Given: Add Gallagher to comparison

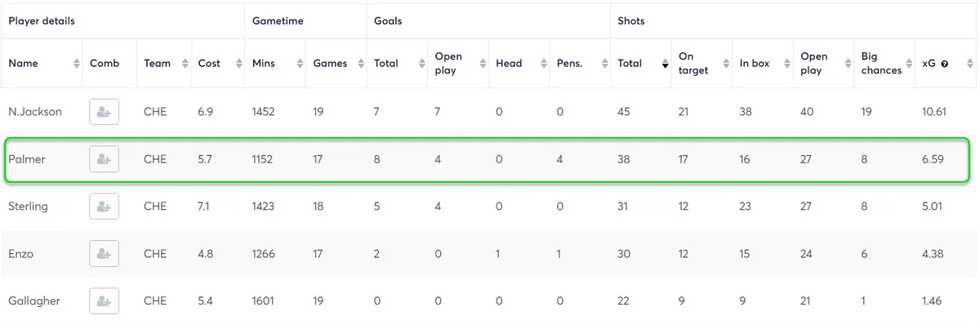Looking at the screenshot, I should click(104, 301).
